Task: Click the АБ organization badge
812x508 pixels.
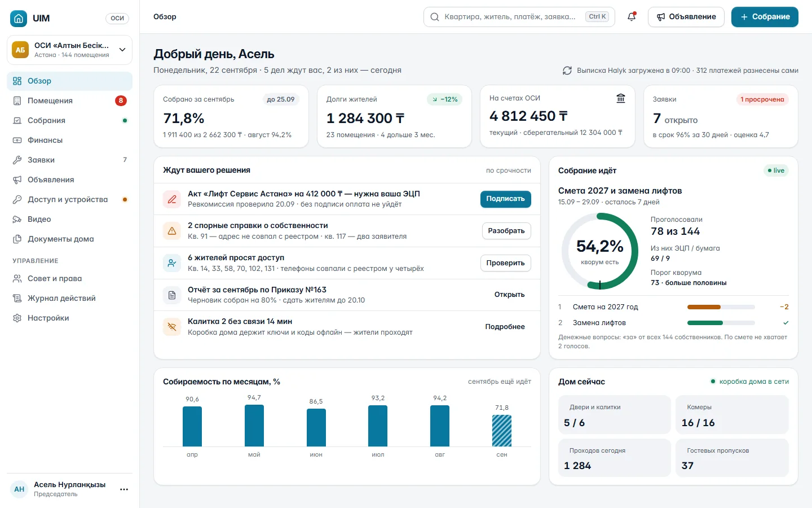Action: coord(20,50)
